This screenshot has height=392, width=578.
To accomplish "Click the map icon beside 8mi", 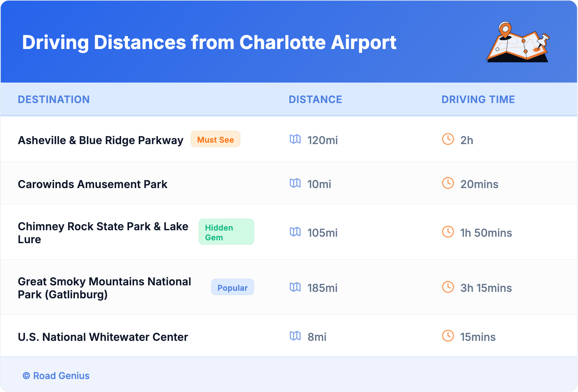I will (x=295, y=336).
